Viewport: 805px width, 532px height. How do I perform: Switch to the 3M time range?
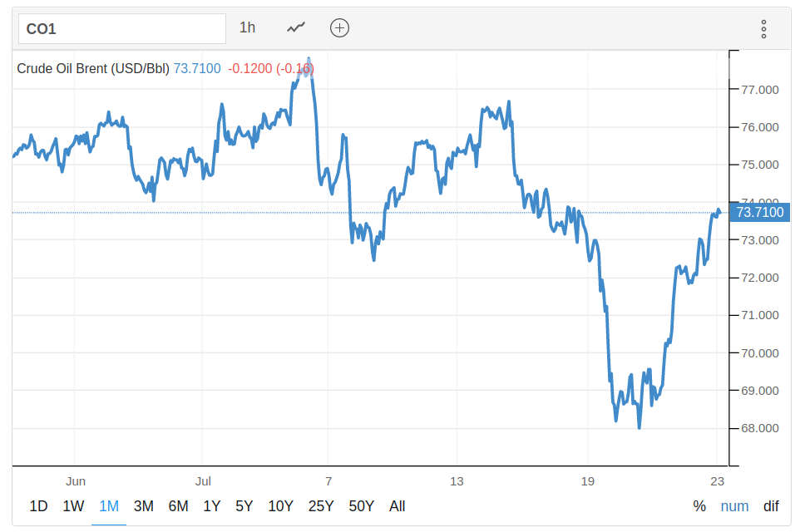pos(143,506)
